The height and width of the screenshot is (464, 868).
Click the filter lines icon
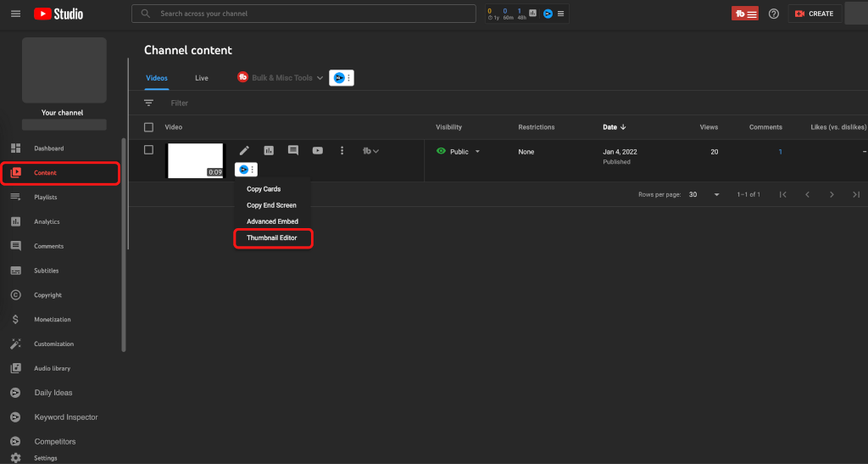149,103
